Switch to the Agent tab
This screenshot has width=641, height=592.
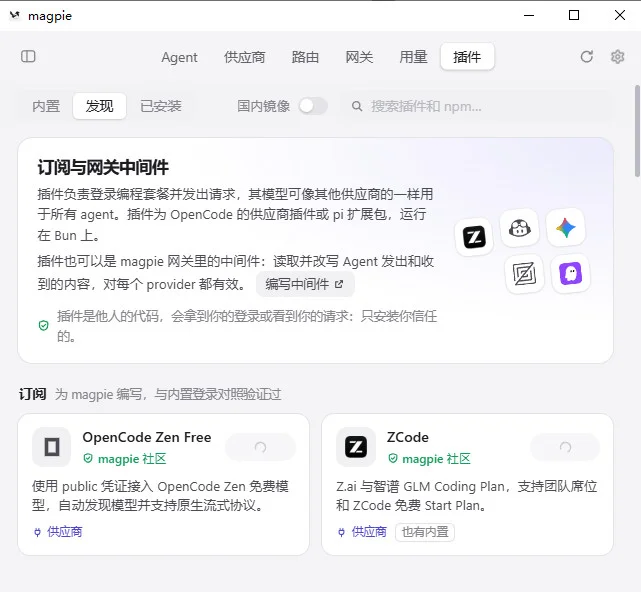179,57
